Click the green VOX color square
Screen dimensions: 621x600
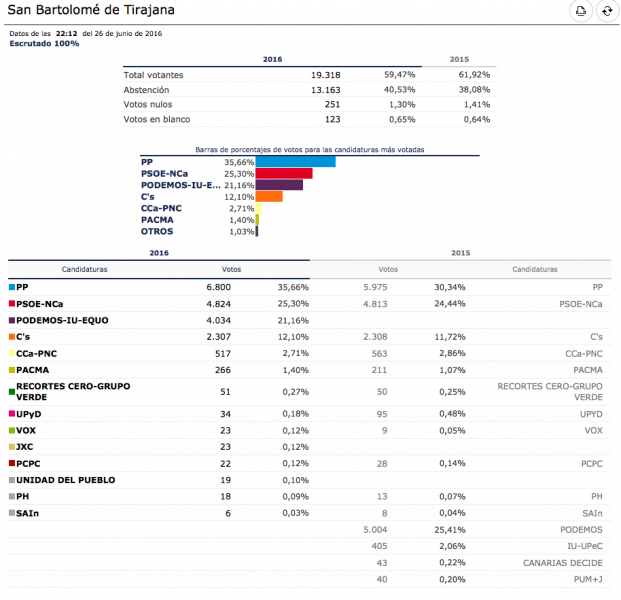click(12, 430)
